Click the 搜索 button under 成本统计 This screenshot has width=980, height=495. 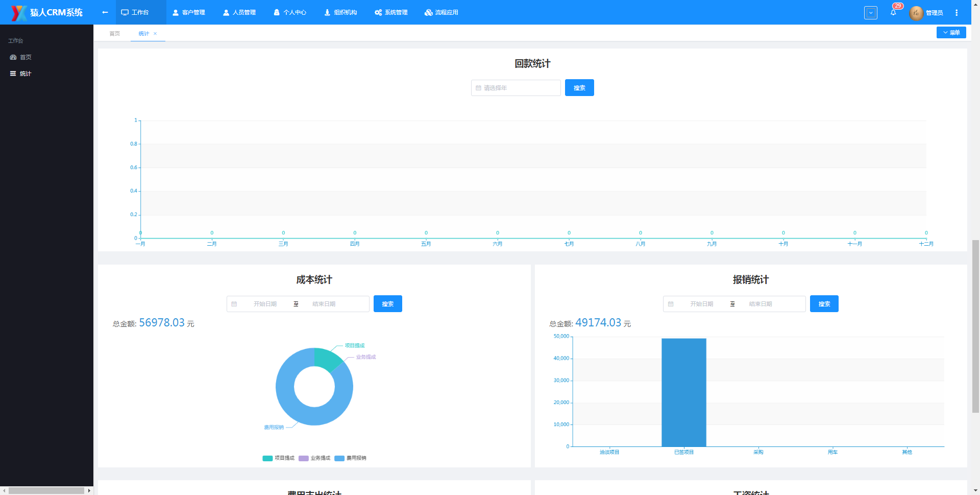tap(388, 304)
